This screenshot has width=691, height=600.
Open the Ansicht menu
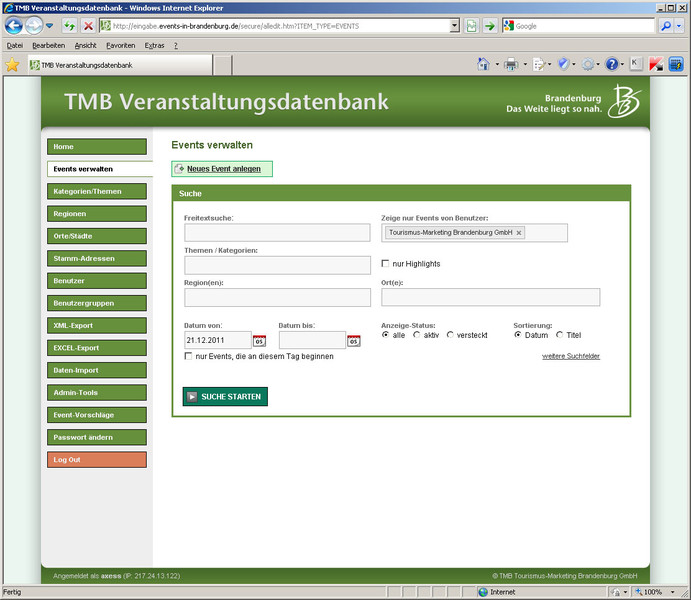tap(85, 45)
